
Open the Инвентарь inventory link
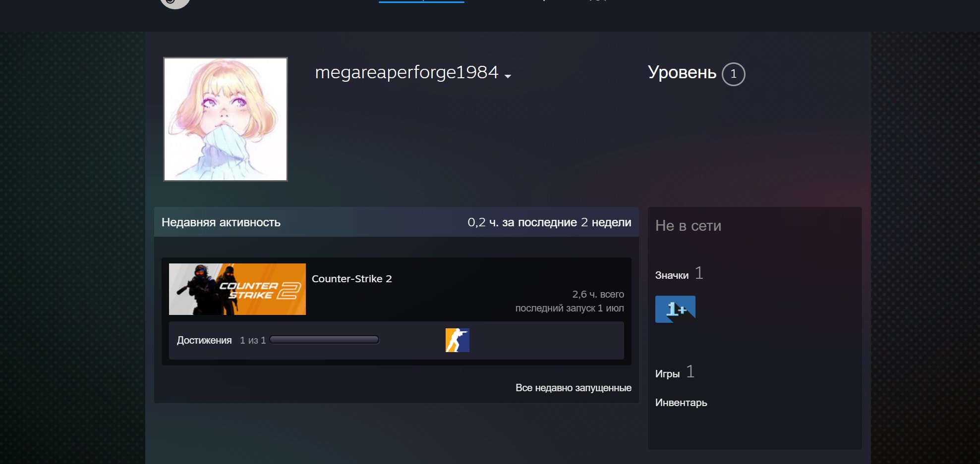point(681,403)
